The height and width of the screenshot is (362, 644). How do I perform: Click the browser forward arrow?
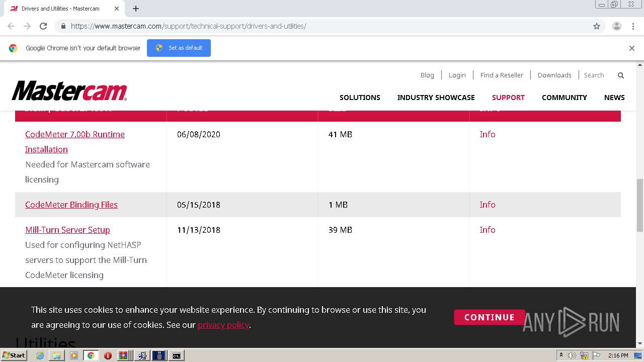pos(27,26)
